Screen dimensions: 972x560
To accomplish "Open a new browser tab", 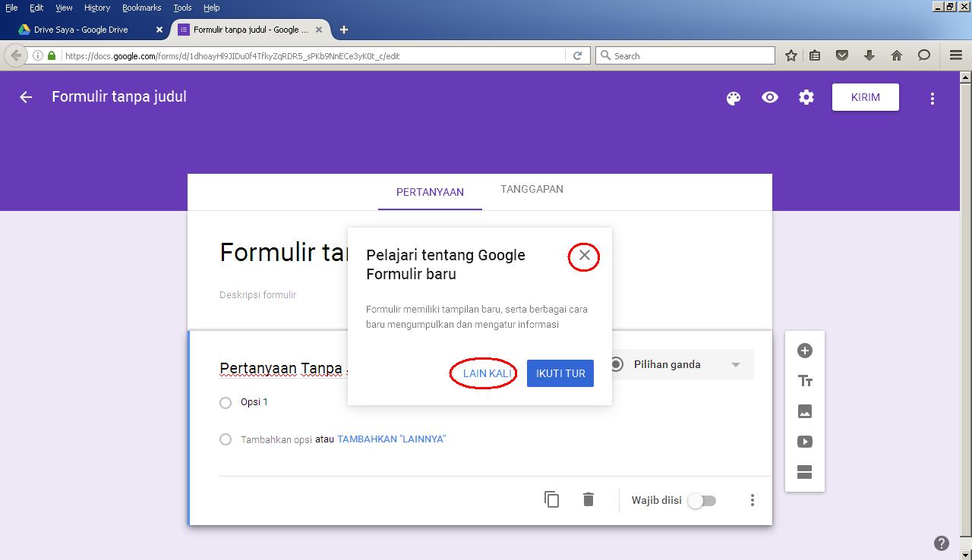I will (344, 30).
